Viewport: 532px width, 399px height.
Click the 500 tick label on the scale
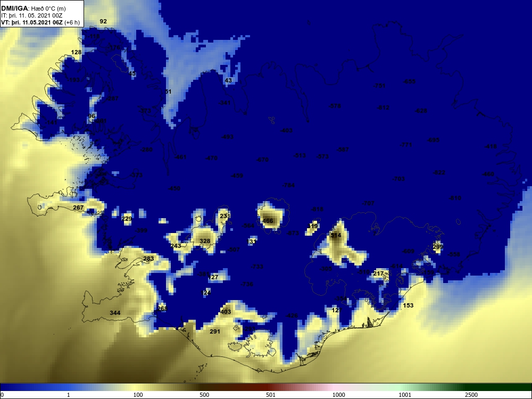[204, 395]
